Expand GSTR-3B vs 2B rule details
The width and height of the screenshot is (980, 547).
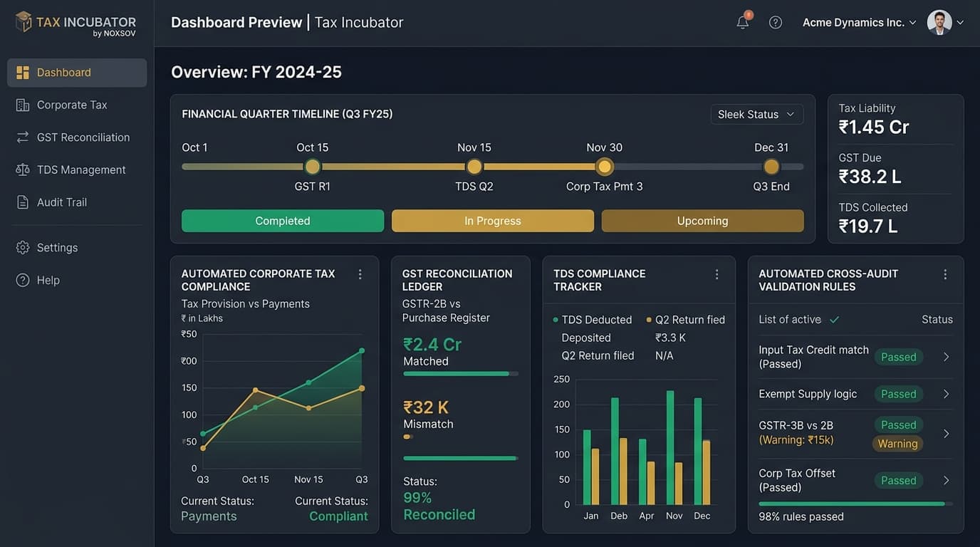click(947, 433)
